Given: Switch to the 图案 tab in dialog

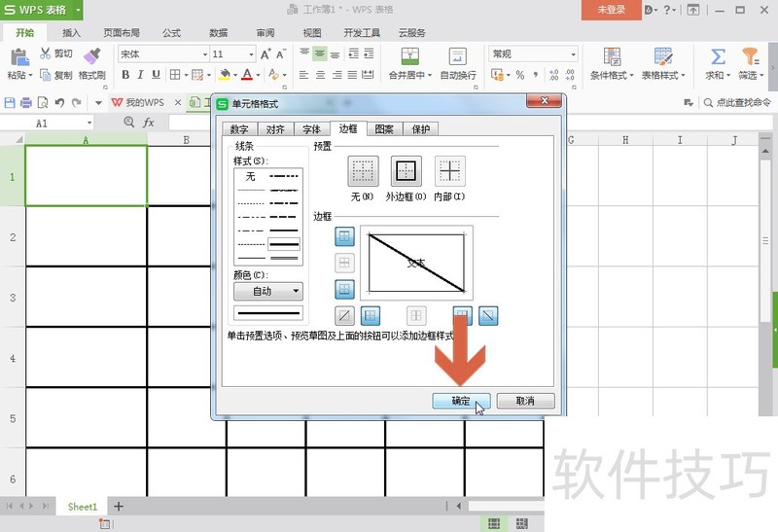Looking at the screenshot, I should coord(384,129).
